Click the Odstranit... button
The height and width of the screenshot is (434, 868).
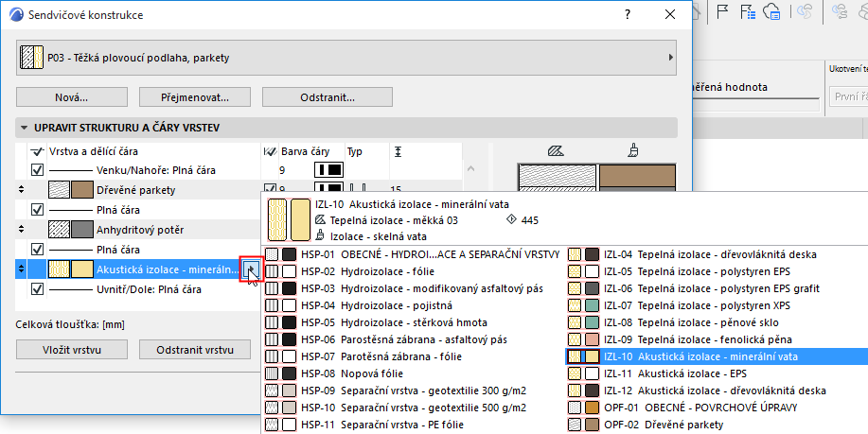point(328,97)
